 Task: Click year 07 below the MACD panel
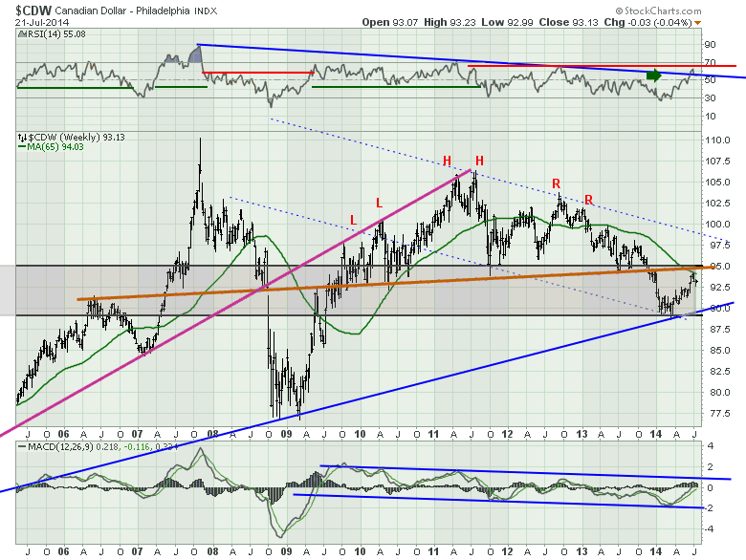(x=137, y=552)
